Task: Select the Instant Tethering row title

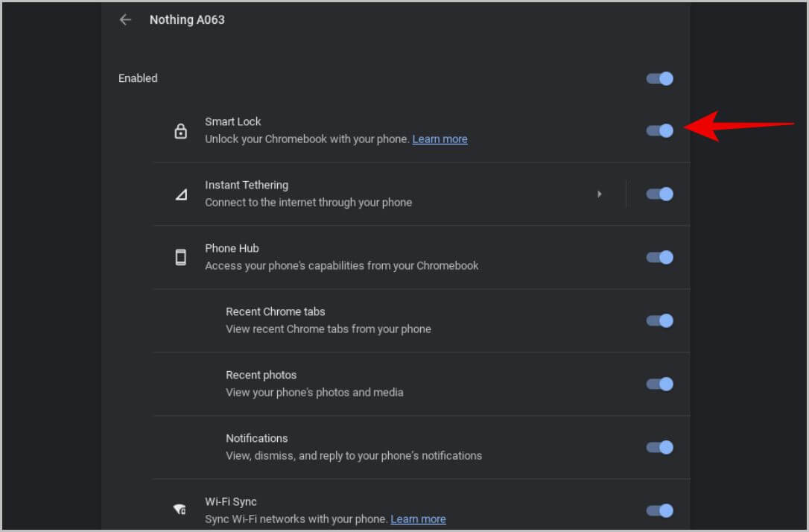Action: pos(247,185)
